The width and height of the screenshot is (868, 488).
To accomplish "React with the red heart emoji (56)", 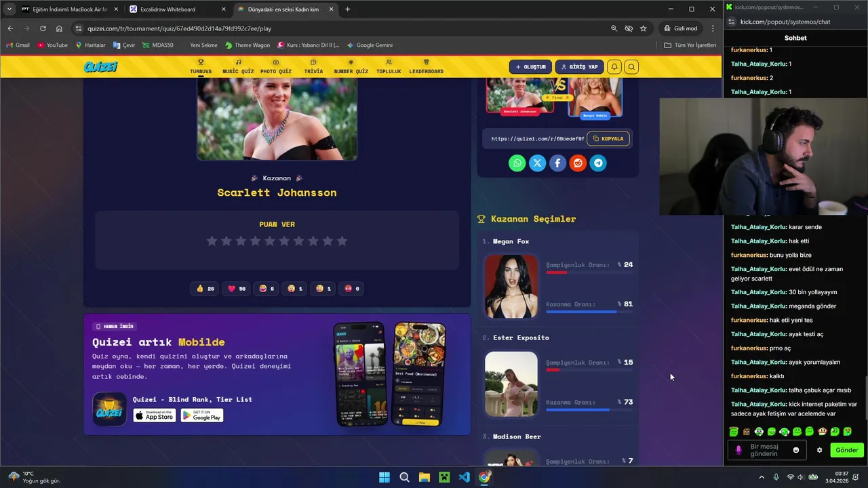I will tap(237, 289).
